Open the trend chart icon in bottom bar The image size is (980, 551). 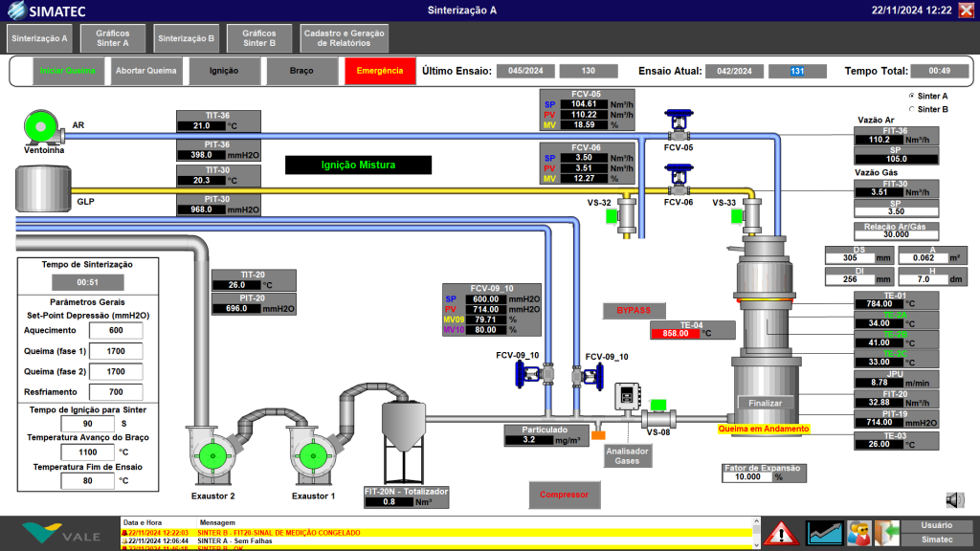[x=825, y=532]
